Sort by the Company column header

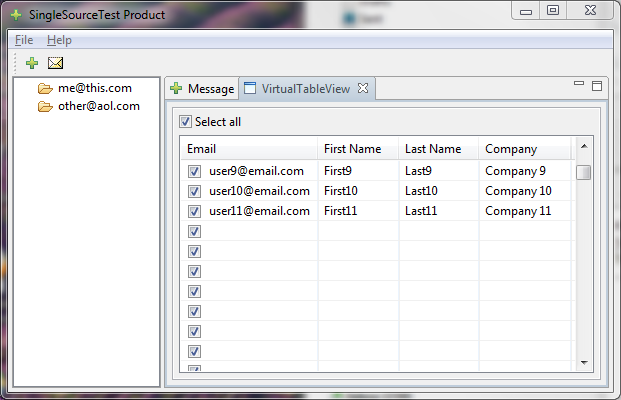[x=525, y=149]
